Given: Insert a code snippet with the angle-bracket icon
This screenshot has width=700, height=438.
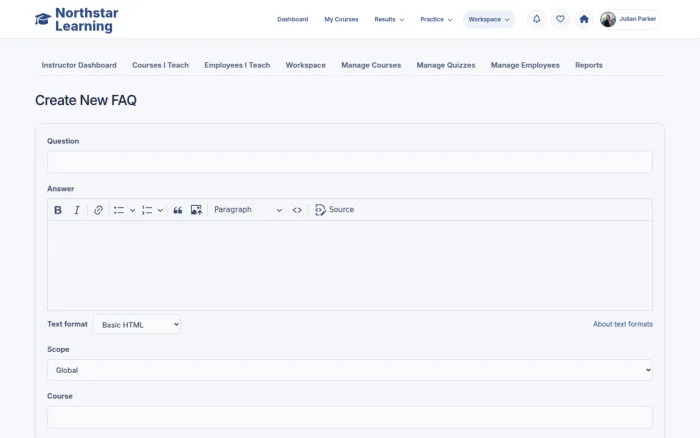Looking at the screenshot, I should (x=297, y=210).
